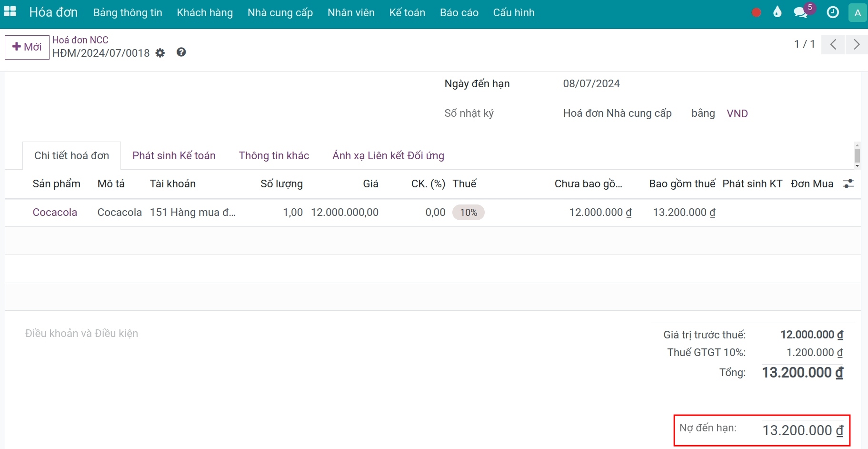868x449 pixels.
Task: Go to the next record arrow
Action: 857,45
